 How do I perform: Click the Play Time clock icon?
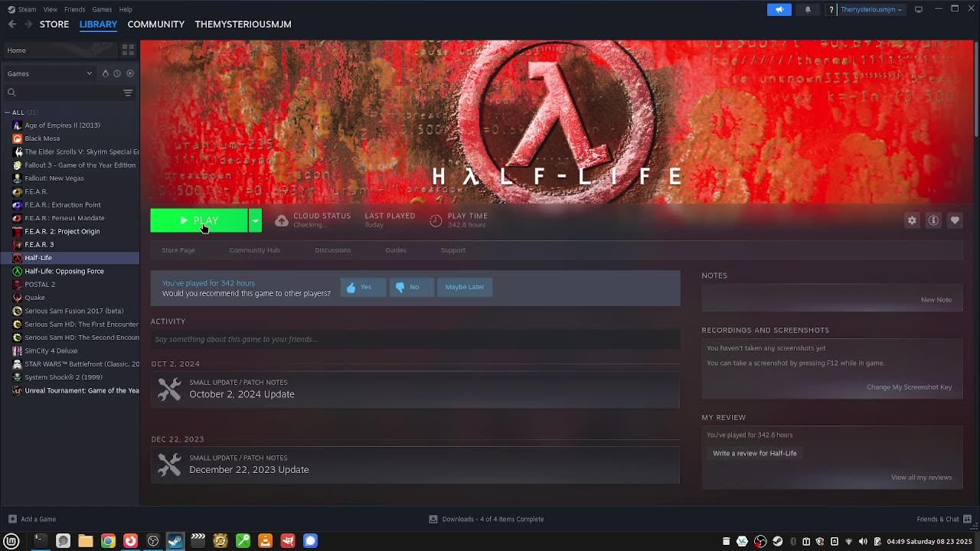(x=436, y=220)
